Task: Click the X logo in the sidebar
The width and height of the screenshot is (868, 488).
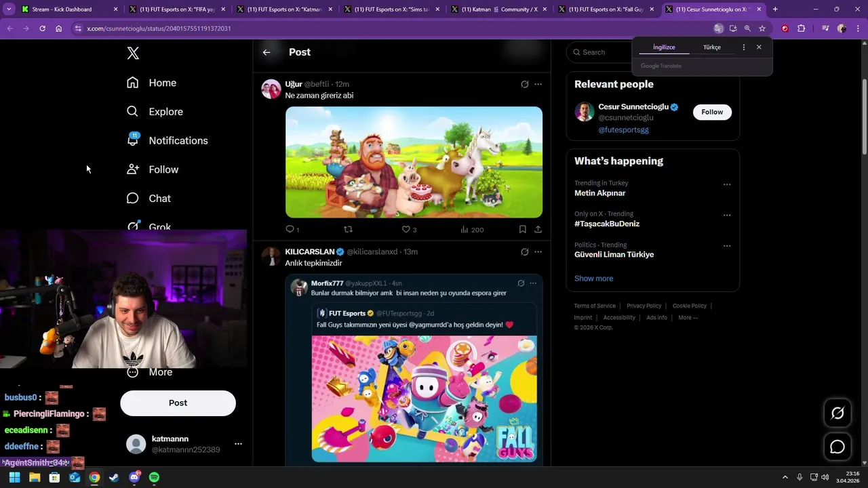Action: tap(133, 53)
